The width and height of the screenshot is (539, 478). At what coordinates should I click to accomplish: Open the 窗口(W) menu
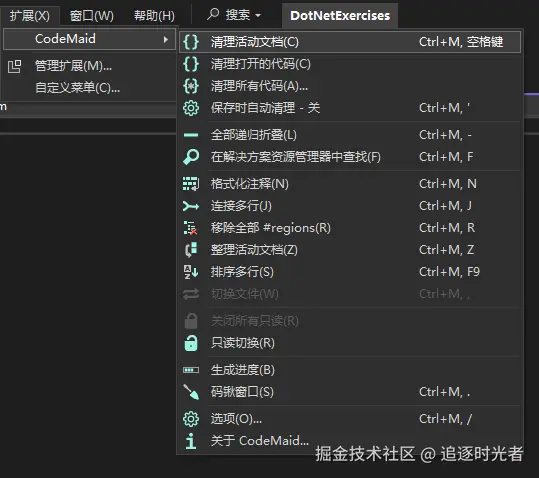coord(91,15)
